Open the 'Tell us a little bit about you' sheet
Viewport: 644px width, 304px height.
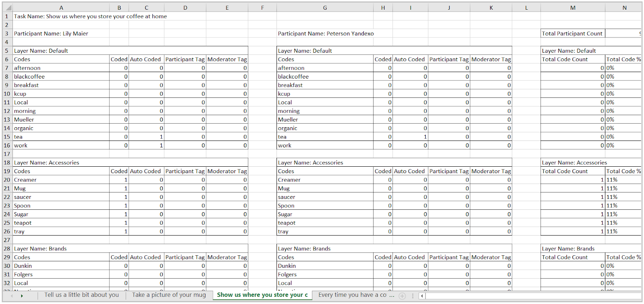[x=82, y=295]
